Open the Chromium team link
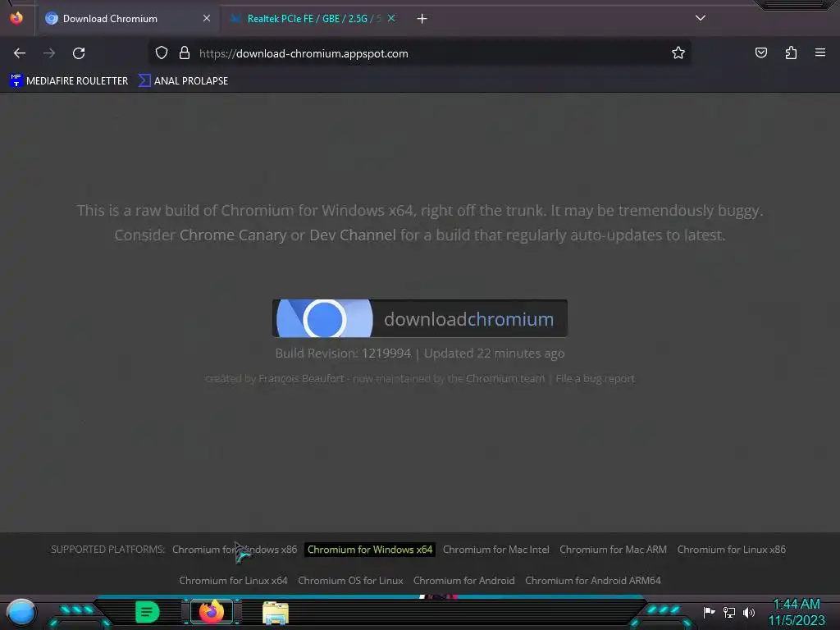 pos(505,379)
